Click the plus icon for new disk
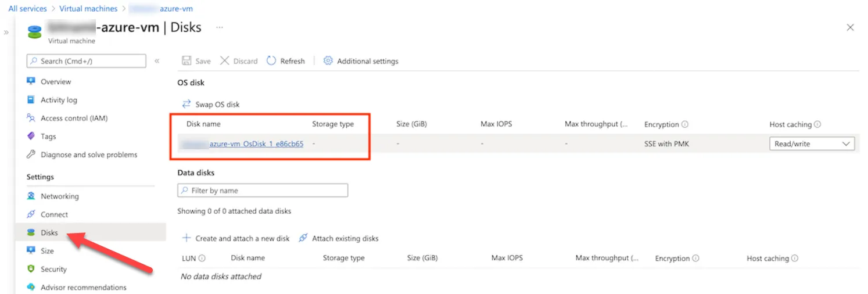Image resolution: width=868 pixels, height=294 pixels. [x=186, y=238]
